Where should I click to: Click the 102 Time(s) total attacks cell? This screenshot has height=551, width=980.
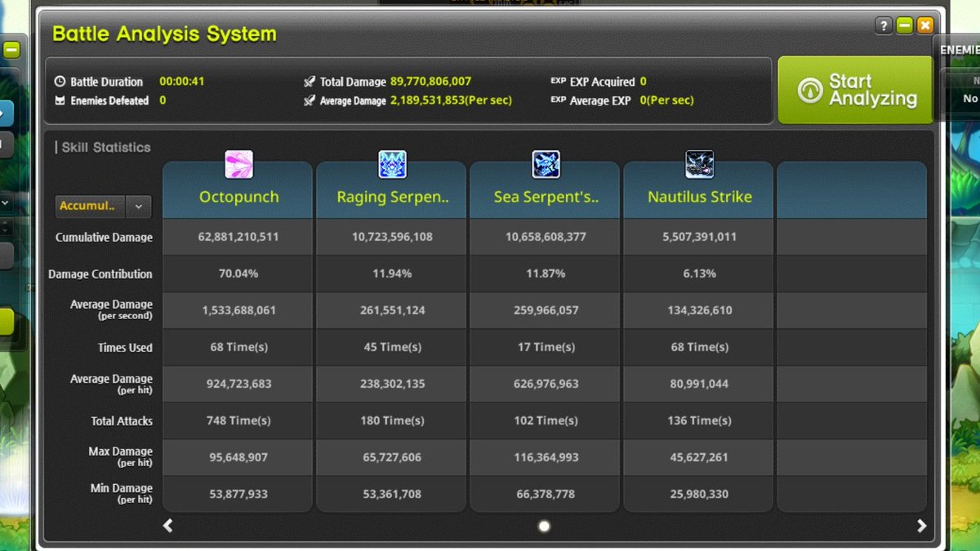tap(545, 420)
